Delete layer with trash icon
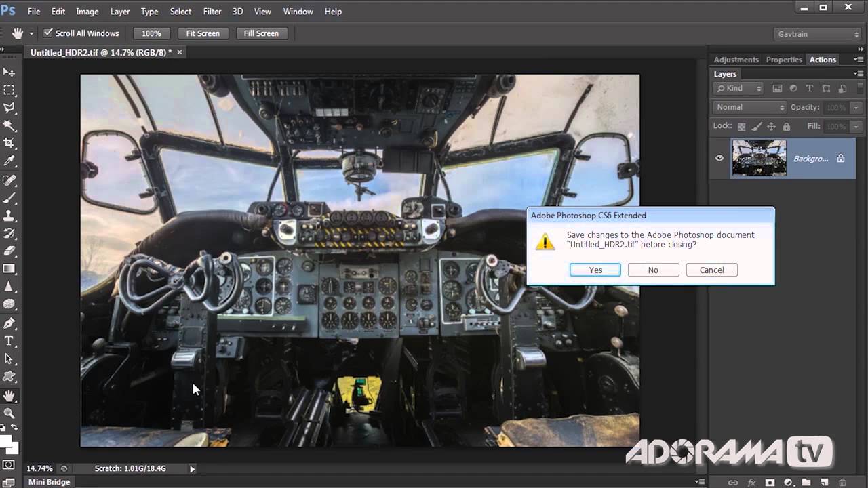The height and width of the screenshot is (488, 868). pos(843,482)
